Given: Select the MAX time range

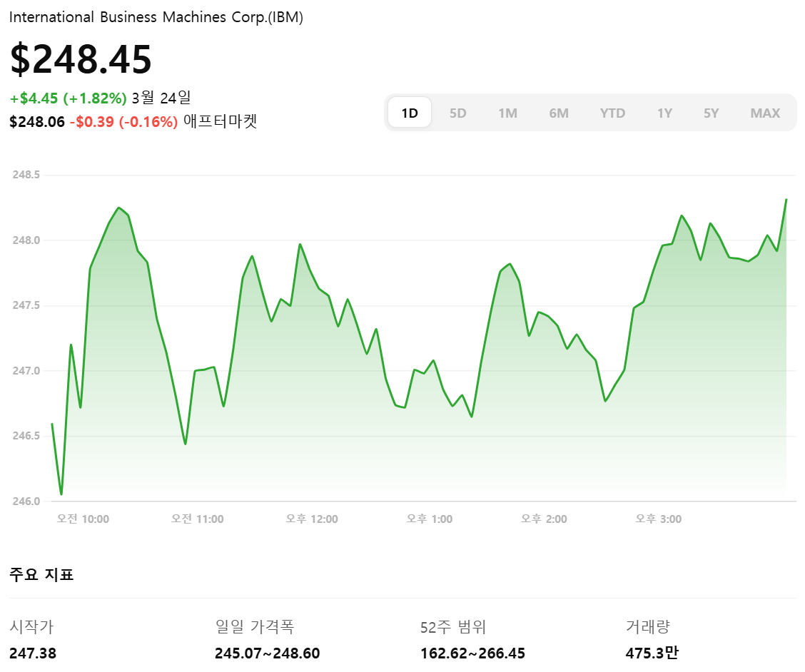Looking at the screenshot, I should (764, 112).
